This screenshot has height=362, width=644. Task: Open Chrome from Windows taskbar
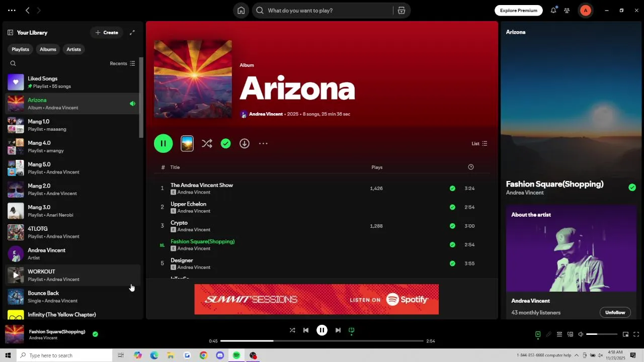click(203, 355)
